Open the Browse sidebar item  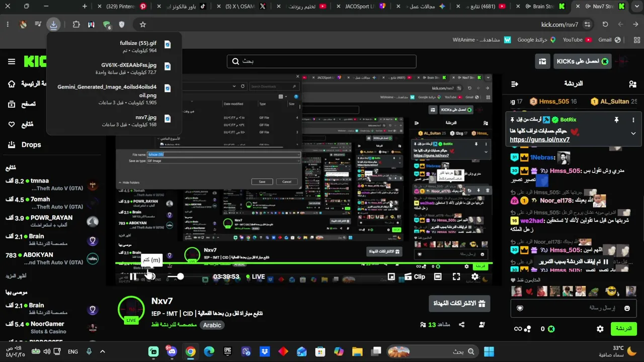point(21,104)
